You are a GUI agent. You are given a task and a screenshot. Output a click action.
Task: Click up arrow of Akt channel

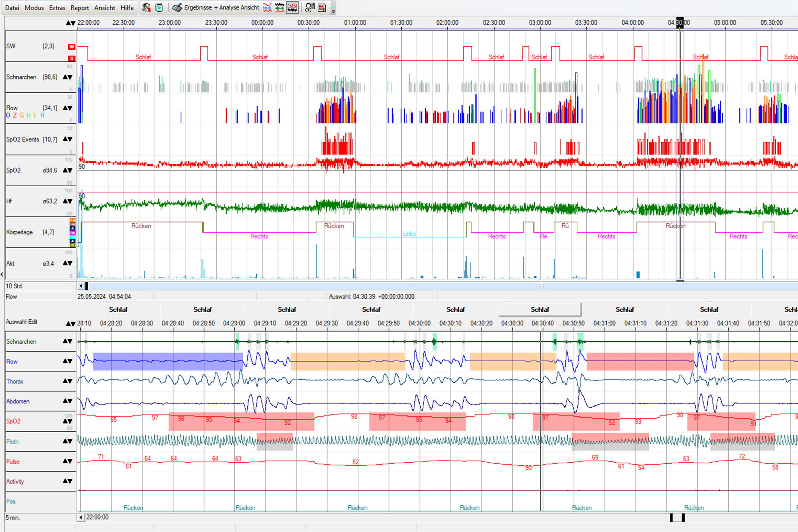(x=65, y=263)
